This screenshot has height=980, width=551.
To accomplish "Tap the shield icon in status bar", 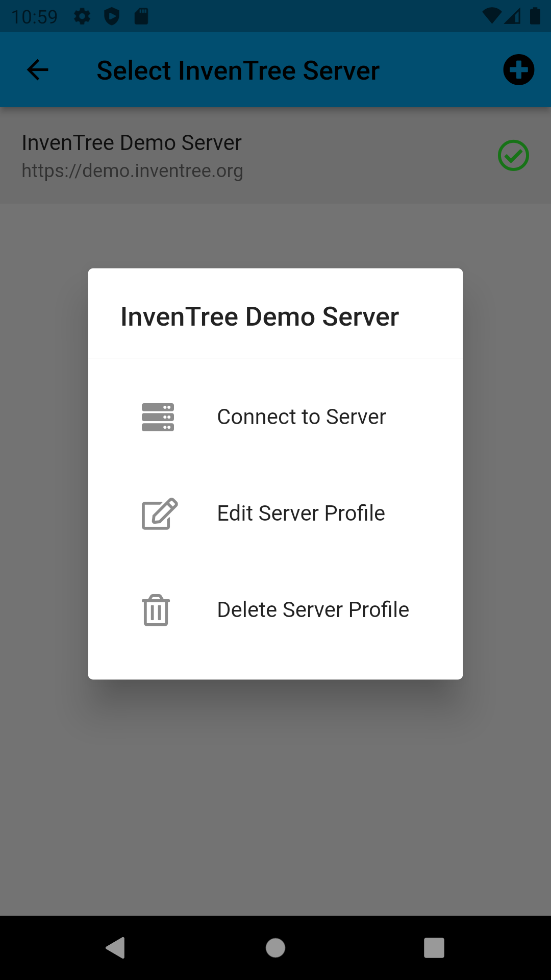I will click(x=112, y=16).
